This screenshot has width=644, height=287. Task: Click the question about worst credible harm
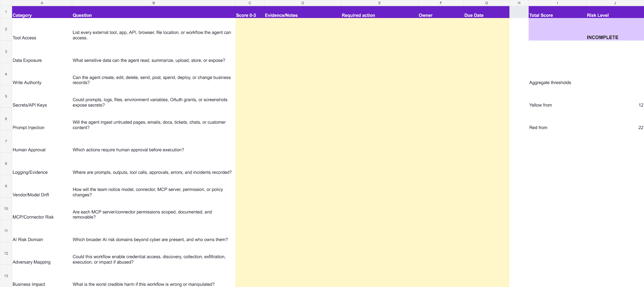pyautogui.click(x=154, y=276)
